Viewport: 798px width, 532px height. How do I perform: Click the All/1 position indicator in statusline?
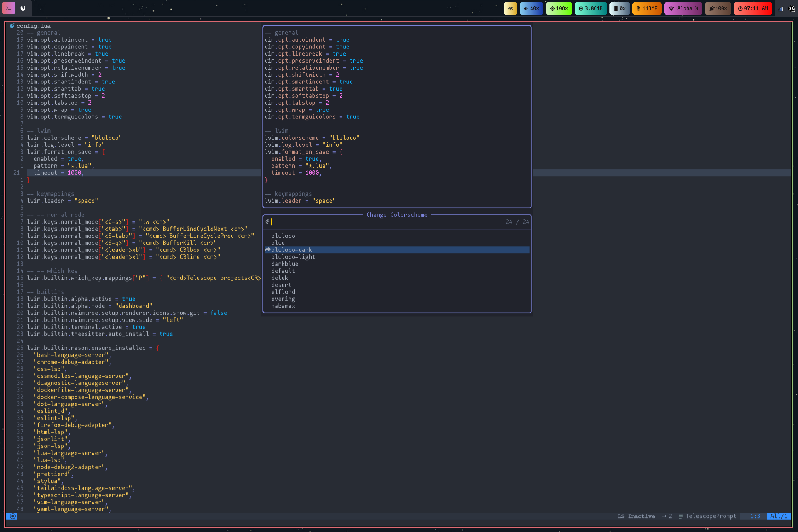779,516
